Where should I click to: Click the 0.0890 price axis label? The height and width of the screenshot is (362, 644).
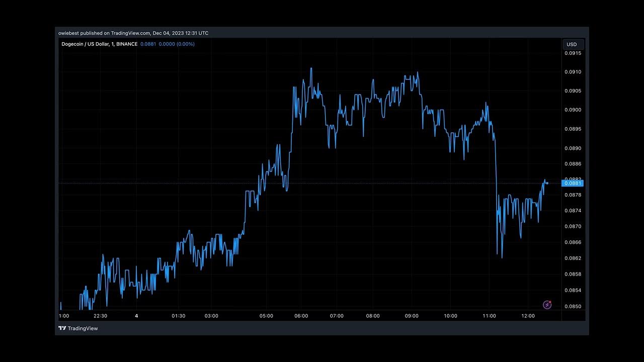point(573,148)
